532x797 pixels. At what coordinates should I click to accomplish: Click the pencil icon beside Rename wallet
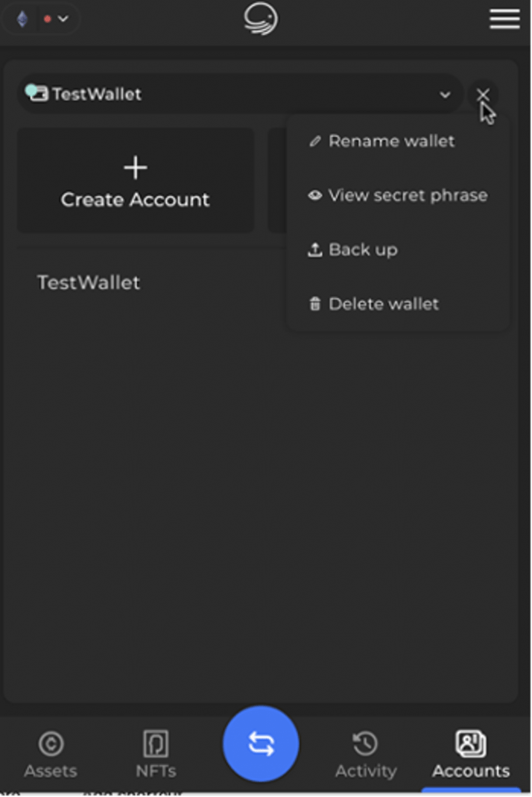(x=315, y=141)
